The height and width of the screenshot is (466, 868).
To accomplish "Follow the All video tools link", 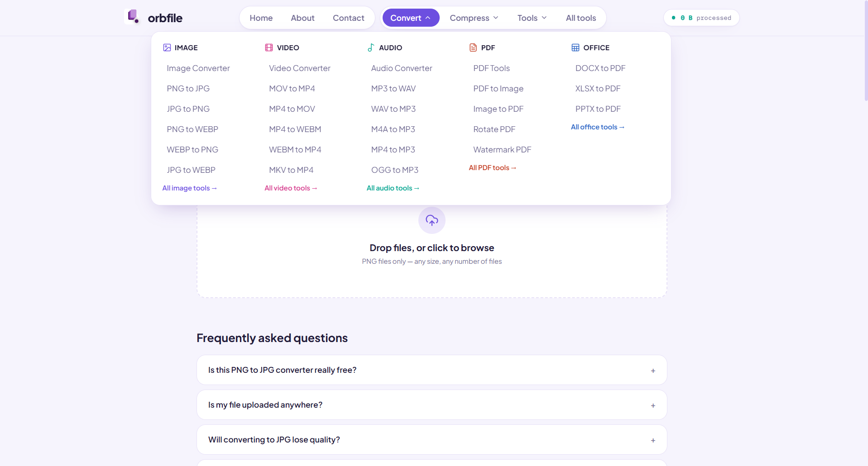I will point(291,188).
